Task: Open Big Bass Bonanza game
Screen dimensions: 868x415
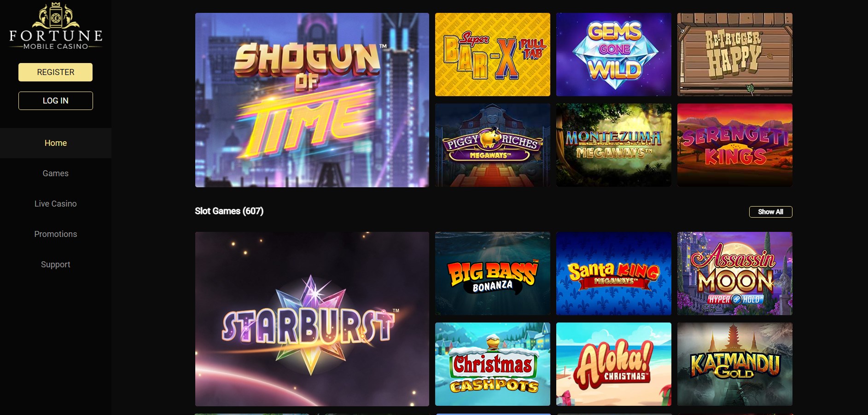Action: click(x=492, y=273)
